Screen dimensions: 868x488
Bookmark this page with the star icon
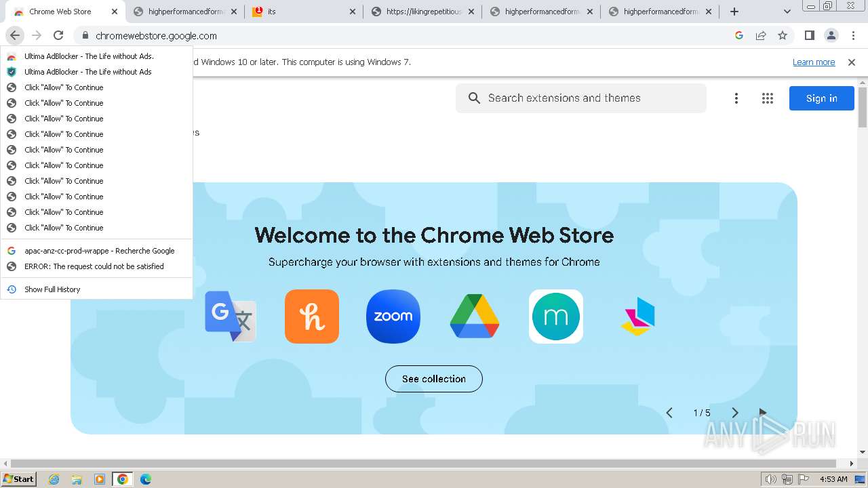(x=783, y=35)
